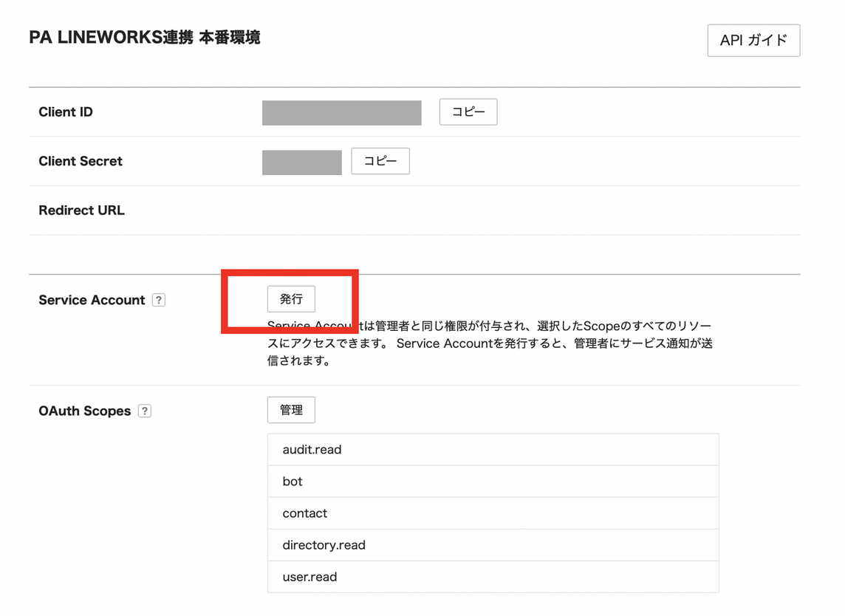Click the Service Account description paragraph
The width and height of the screenshot is (848, 616).
point(490,343)
